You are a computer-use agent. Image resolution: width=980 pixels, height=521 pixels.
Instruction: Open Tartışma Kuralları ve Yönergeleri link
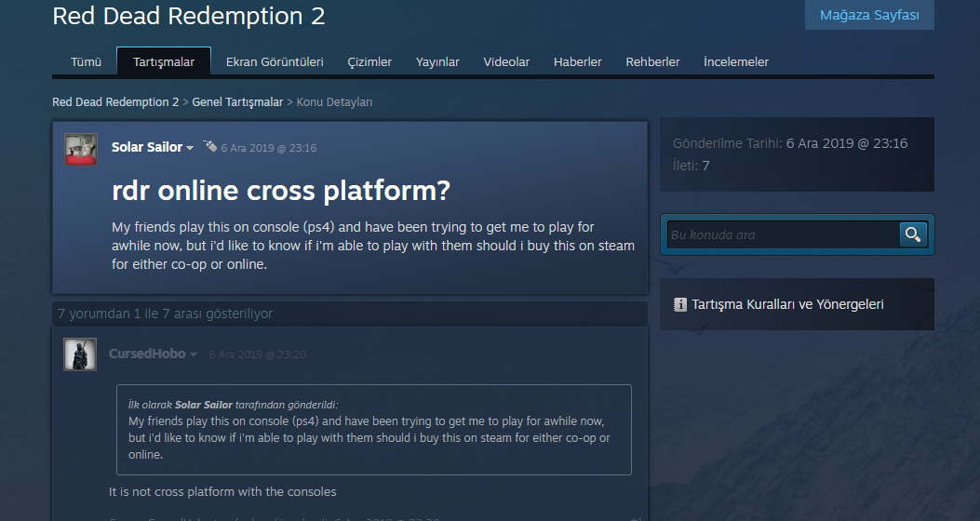tap(787, 304)
